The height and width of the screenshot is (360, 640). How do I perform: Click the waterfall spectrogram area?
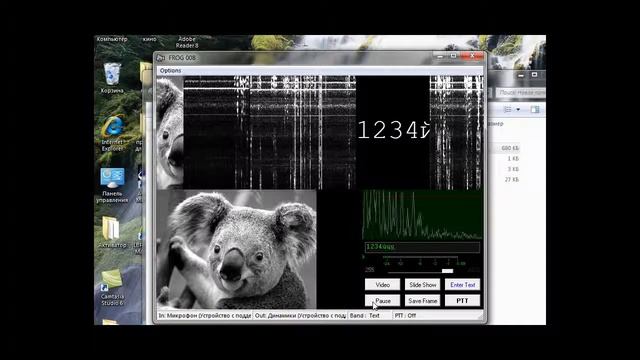pos(269,133)
